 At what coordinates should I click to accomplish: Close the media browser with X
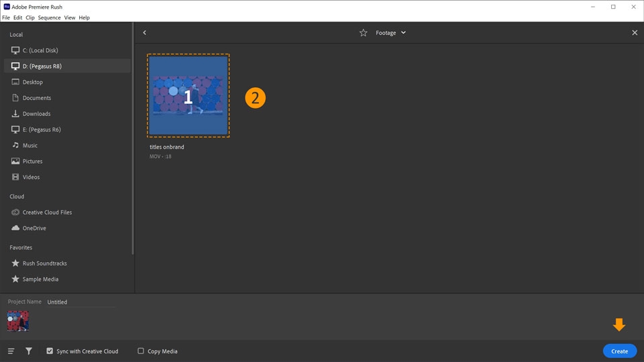pyautogui.click(x=635, y=32)
